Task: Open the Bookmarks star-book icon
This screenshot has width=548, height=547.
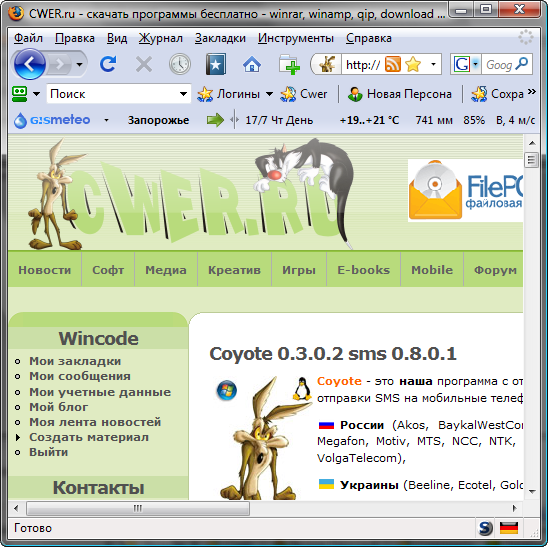Action: click(x=216, y=64)
